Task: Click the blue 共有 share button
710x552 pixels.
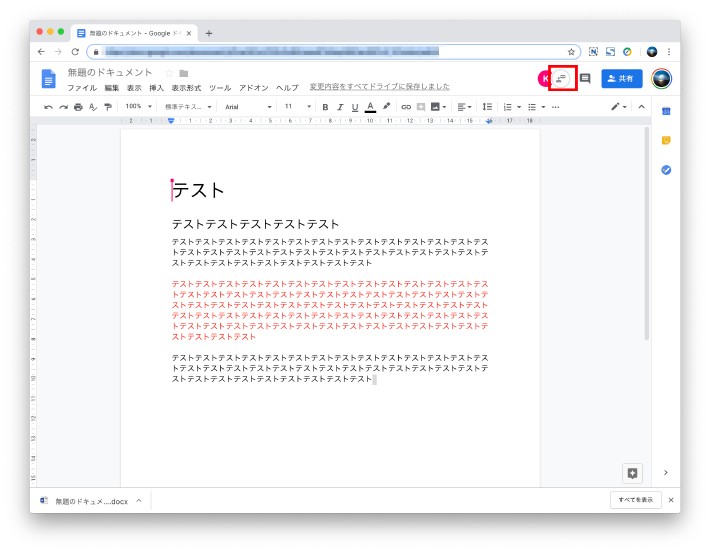Action: click(622, 78)
